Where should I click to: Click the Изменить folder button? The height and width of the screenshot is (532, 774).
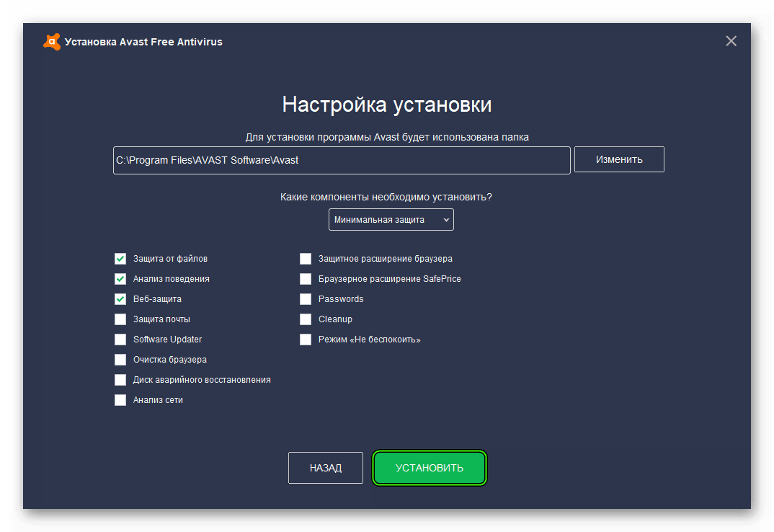619,159
